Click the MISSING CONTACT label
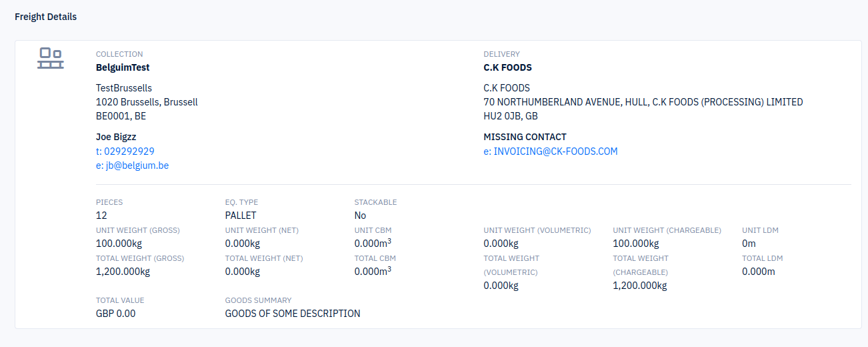 pos(525,137)
